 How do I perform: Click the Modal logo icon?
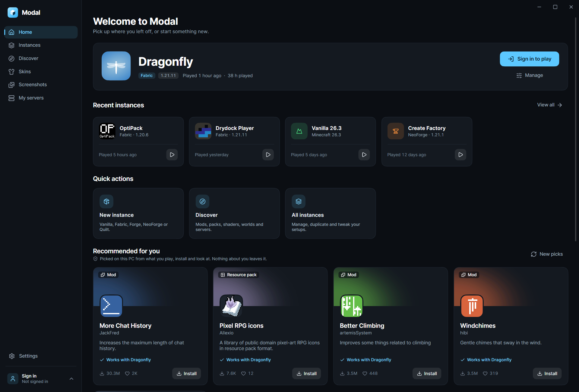point(13,12)
